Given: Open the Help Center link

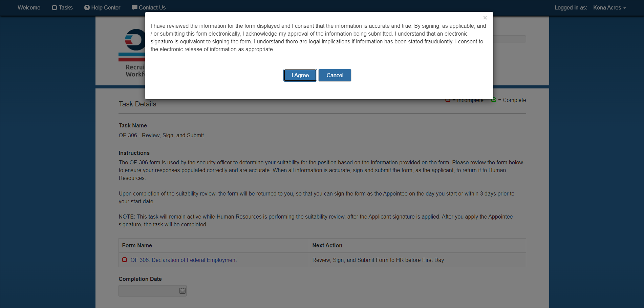Looking at the screenshot, I should (x=102, y=7).
